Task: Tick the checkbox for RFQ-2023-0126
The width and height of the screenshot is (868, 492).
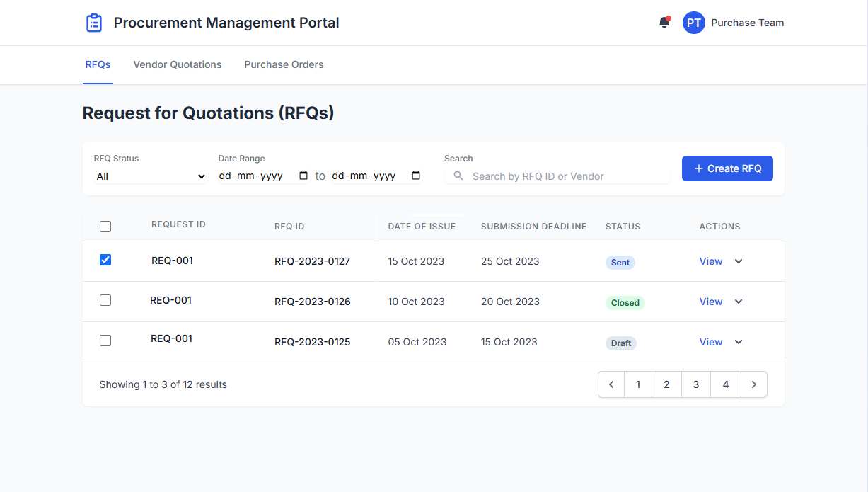Action: (x=105, y=300)
